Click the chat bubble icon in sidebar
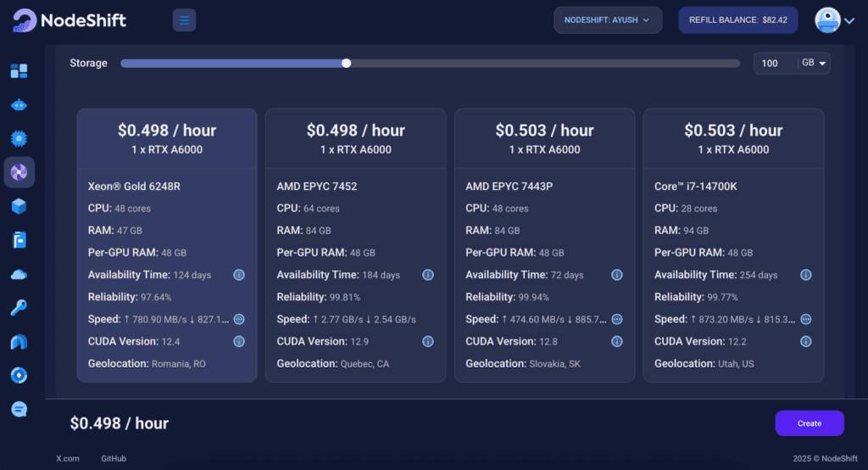 click(19, 409)
